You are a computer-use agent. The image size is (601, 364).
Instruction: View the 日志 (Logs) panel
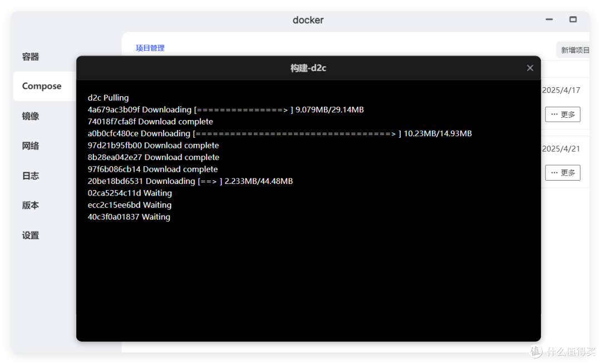pyautogui.click(x=30, y=176)
